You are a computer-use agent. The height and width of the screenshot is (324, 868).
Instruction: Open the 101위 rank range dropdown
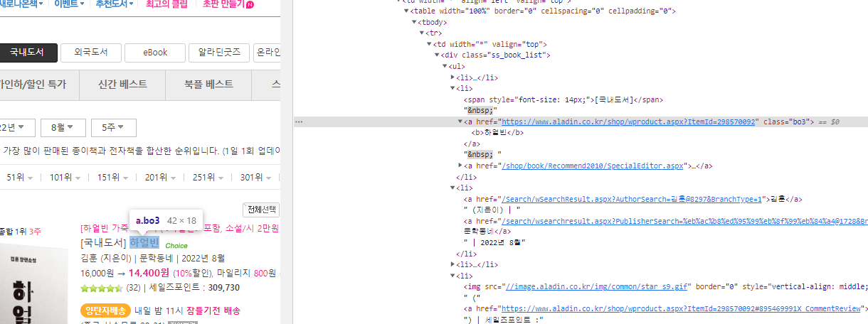(64, 177)
